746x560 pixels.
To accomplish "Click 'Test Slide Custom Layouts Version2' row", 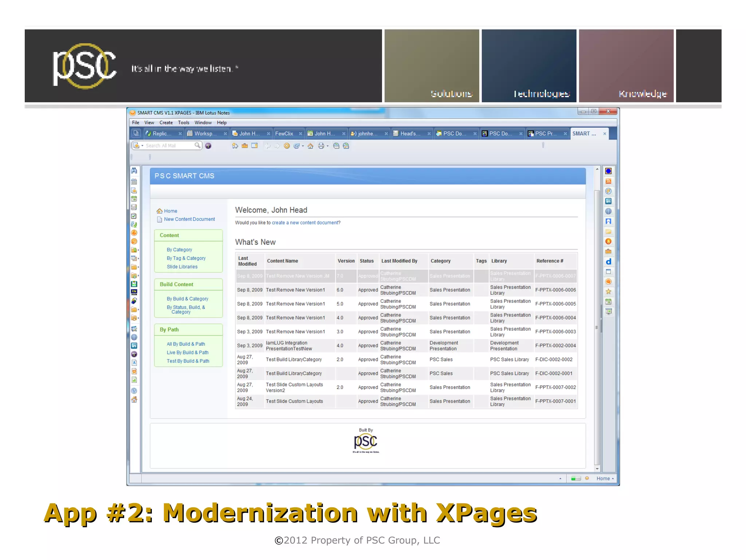I will click(406, 387).
